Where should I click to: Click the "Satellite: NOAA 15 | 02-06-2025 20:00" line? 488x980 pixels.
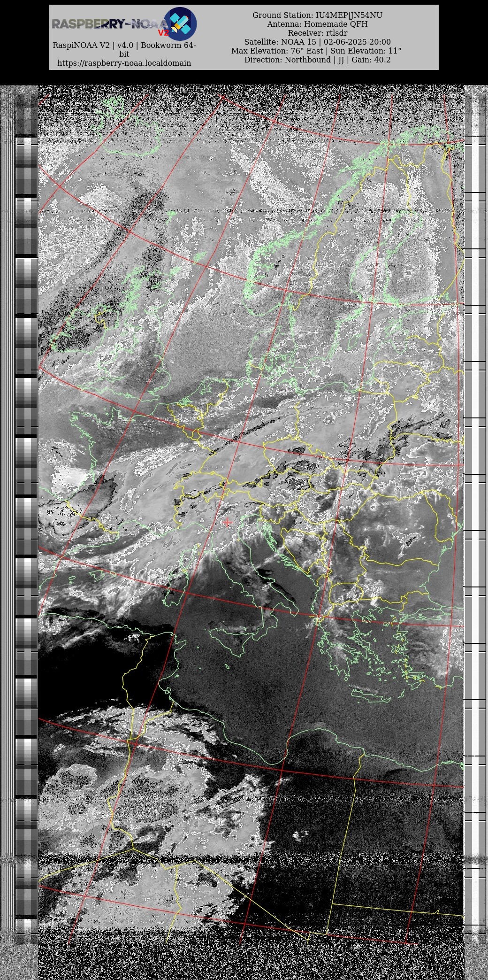[317, 42]
